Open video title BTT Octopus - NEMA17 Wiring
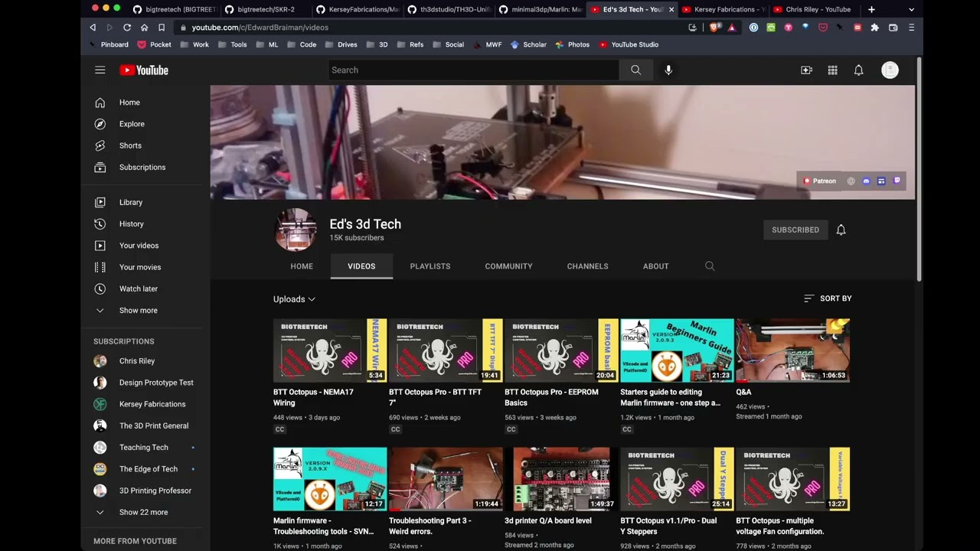Viewport: 980px width, 551px height. click(x=313, y=397)
